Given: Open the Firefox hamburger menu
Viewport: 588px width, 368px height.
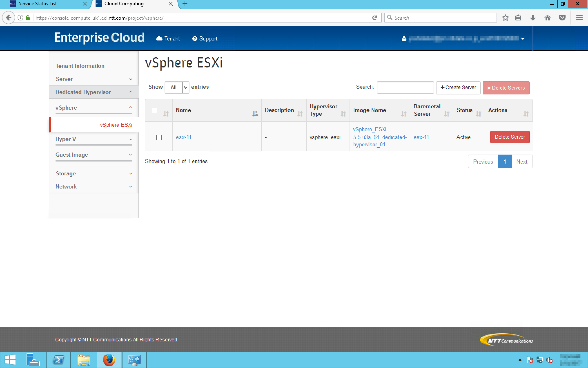Looking at the screenshot, I should point(579,18).
